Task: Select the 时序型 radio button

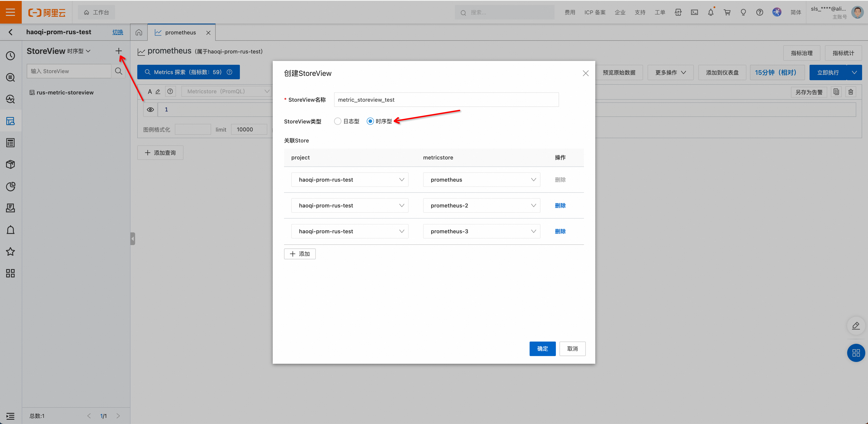Action: (x=370, y=121)
